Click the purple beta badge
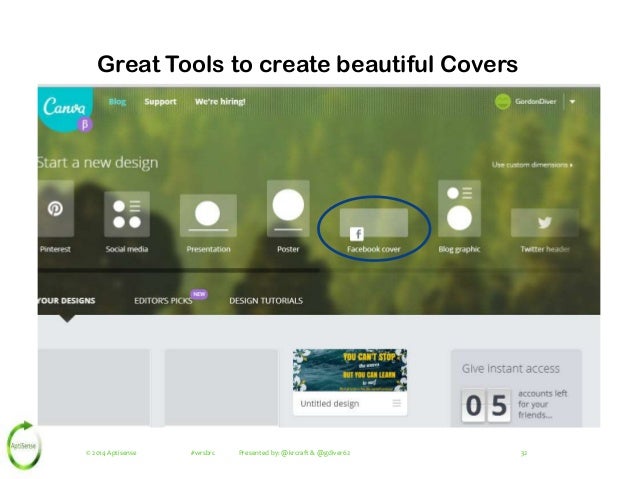The image size is (638, 479). [85, 124]
